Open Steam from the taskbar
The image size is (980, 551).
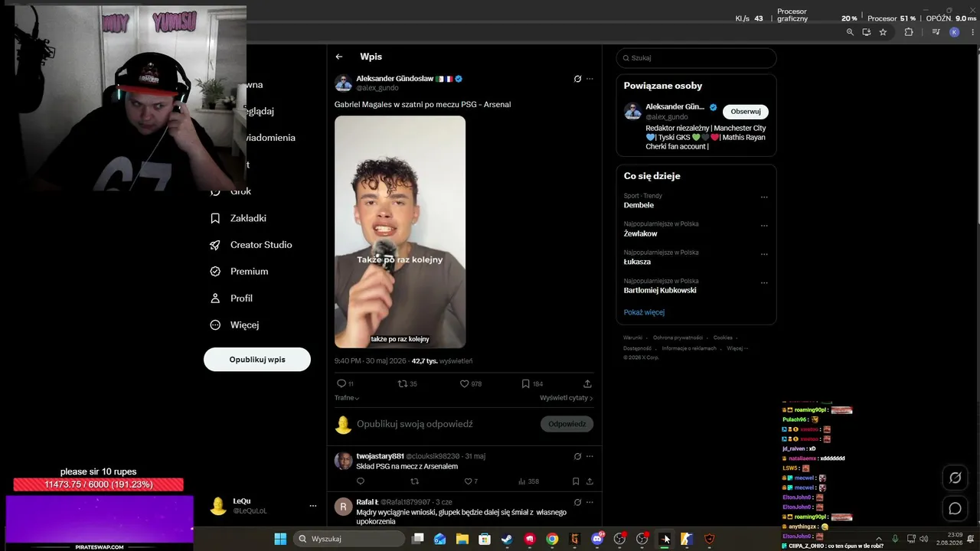[x=507, y=539]
